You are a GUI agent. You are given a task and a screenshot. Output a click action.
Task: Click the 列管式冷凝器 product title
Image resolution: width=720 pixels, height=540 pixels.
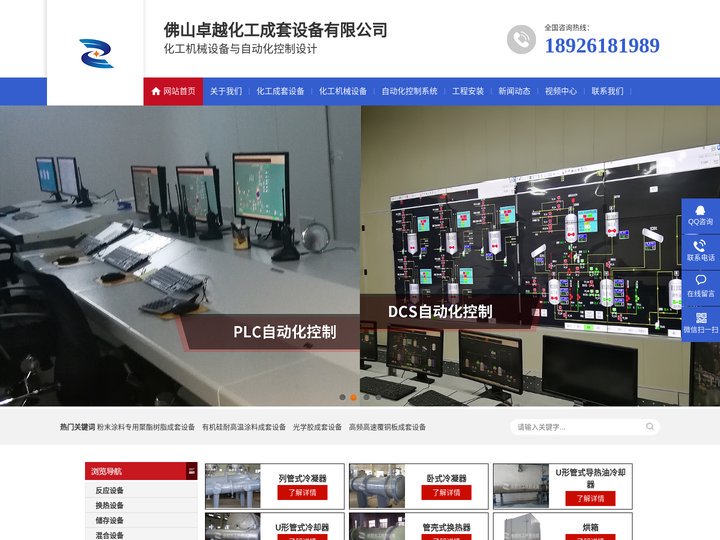(x=302, y=478)
